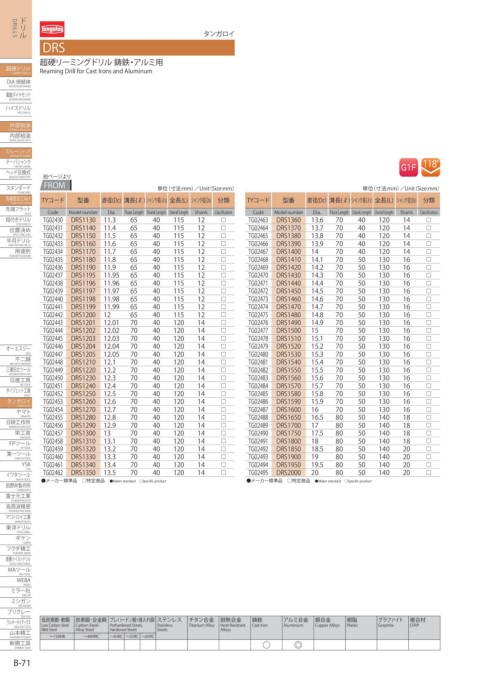Tick the checkbox in row DRS1250
This screenshot has width=480, height=677.
point(223,394)
